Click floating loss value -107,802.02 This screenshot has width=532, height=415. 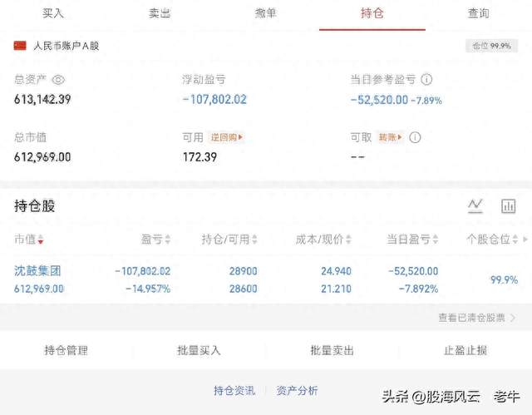click(x=214, y=100)
